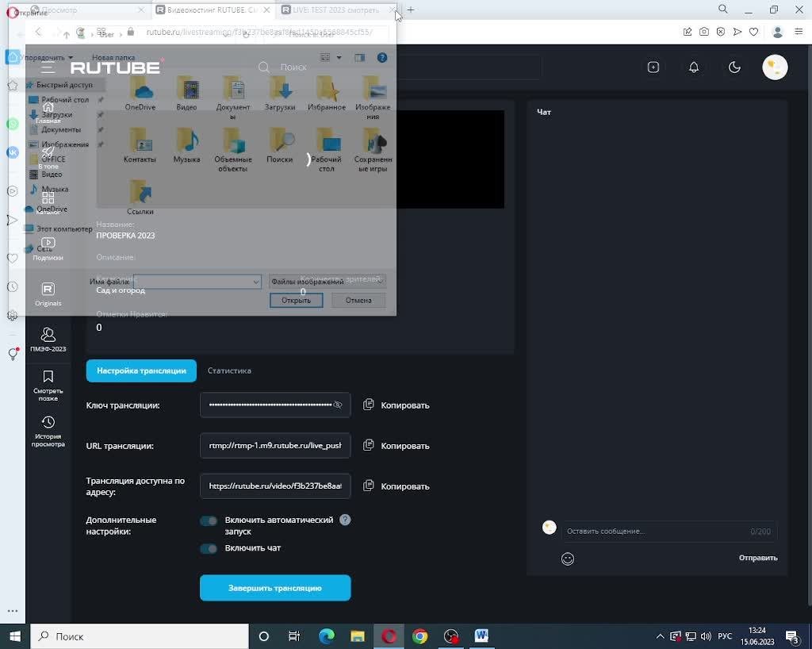Select the Избранное folder icon
This screenshot has width=812, height=649.
(326, 94)
